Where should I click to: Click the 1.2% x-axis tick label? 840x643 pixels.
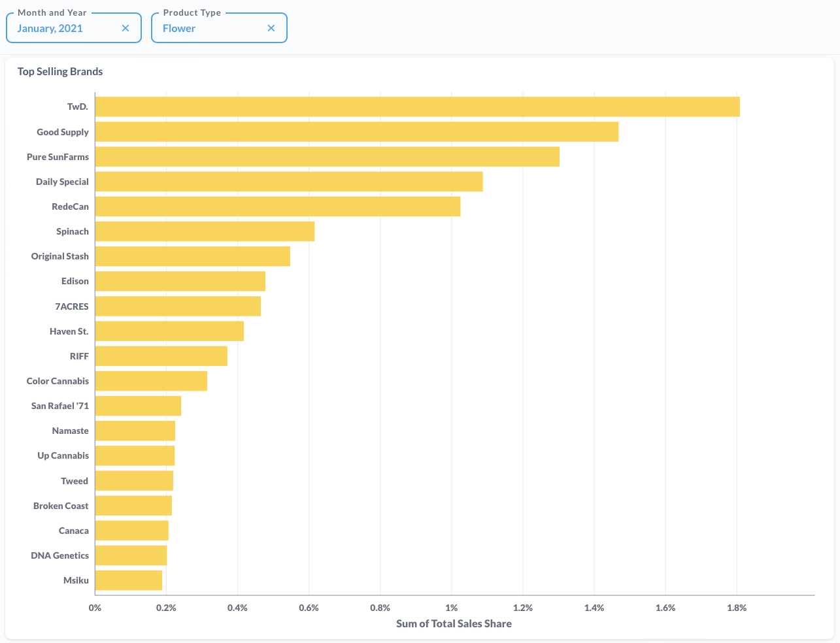(522, 608)
